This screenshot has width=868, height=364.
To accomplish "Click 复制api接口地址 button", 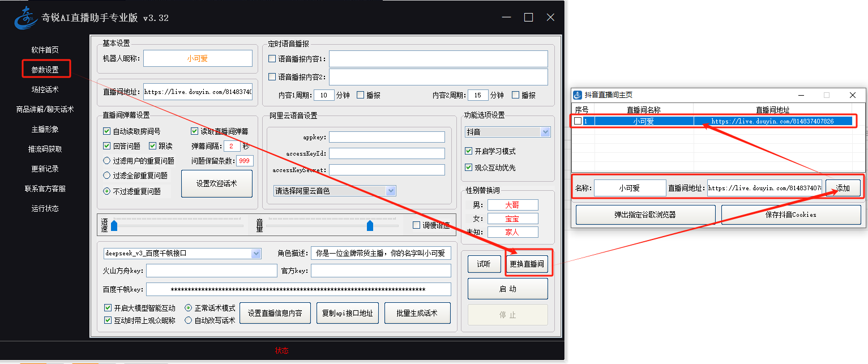I will click(x=348, y=313).
